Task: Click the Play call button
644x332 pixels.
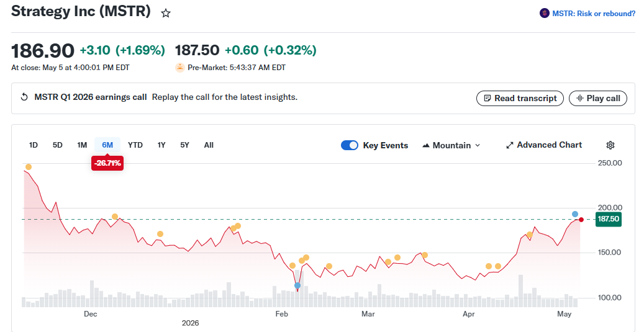Action: pyautogui.click(x=598, y=99)
